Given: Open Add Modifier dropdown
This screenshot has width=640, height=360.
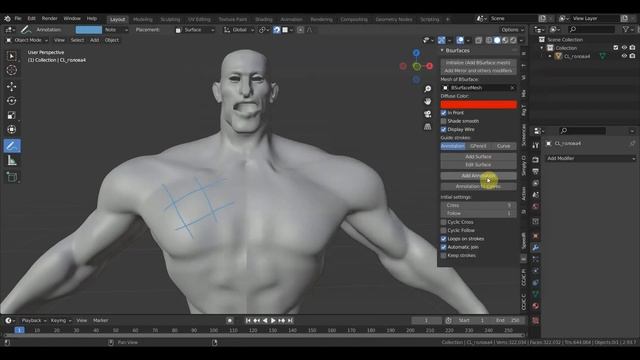Looking at the screenshot, I should point(590,158).
